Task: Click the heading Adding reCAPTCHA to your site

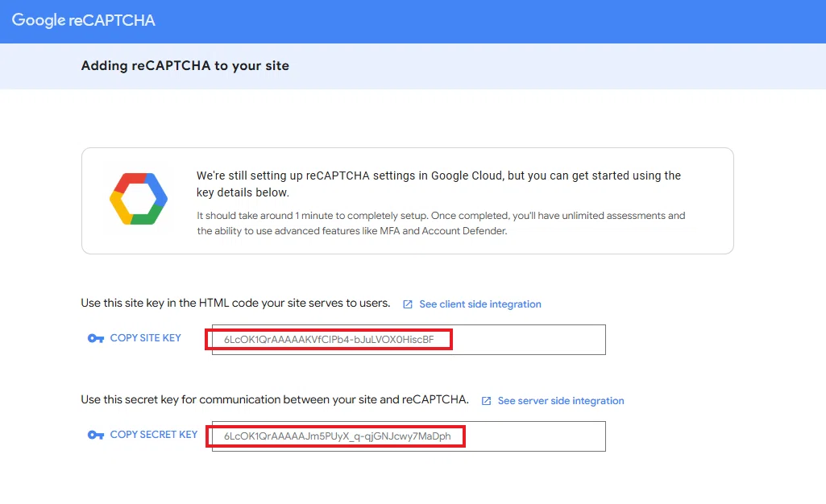Action: point(185,66)
